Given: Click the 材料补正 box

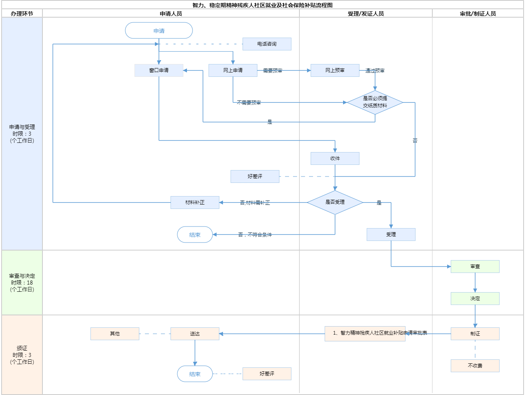Looking at the screenshot, I should [x=195, y=203].
